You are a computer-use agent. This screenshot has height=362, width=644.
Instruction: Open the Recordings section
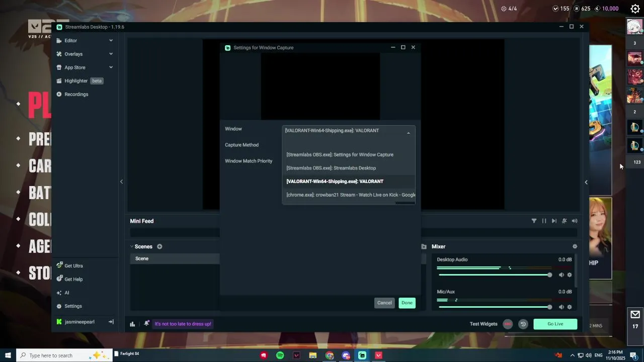pyautogui.click(x=76, y=95)
